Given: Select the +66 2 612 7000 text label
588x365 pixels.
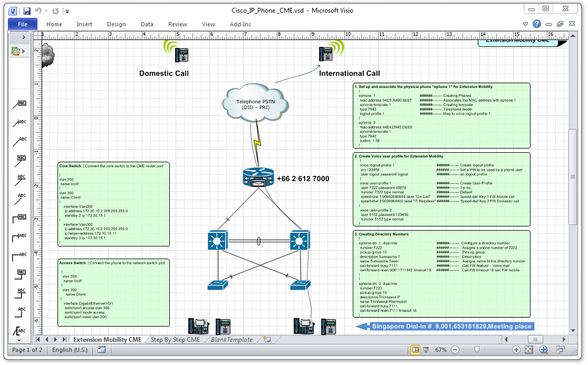Looking at the screenshot, I should click(303, 179).
